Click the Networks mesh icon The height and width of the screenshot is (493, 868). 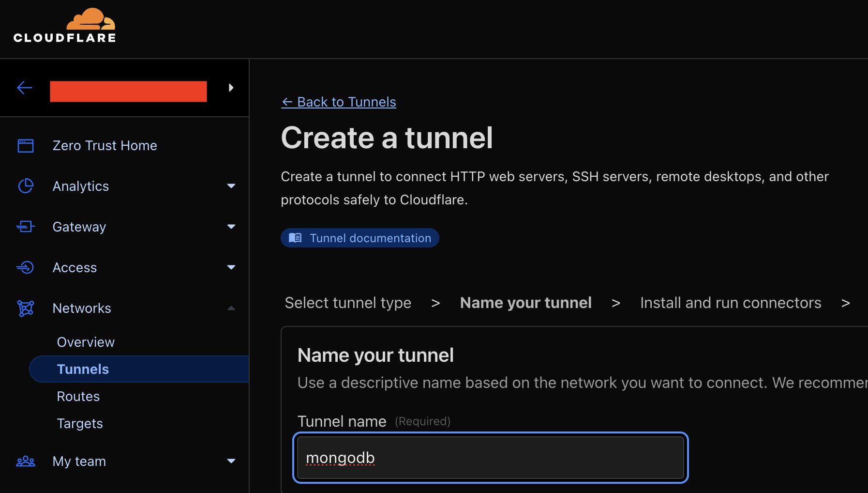[x=26, y=308]
